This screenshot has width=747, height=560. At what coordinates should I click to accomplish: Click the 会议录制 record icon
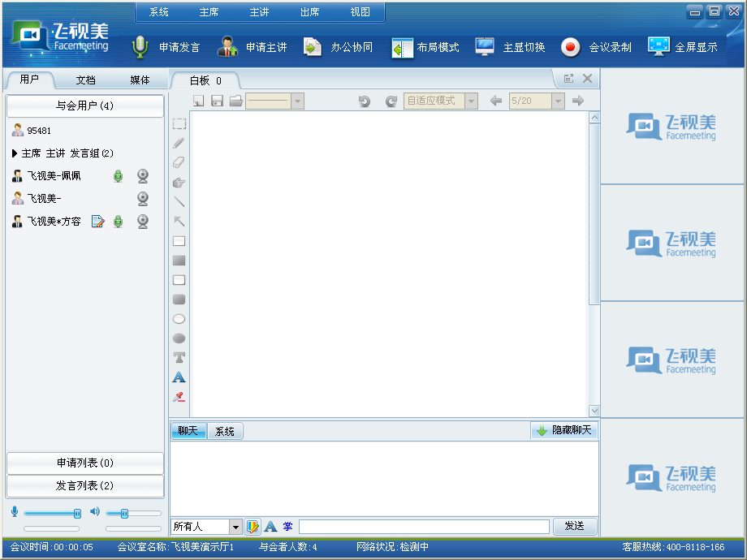tap(570, 47)
